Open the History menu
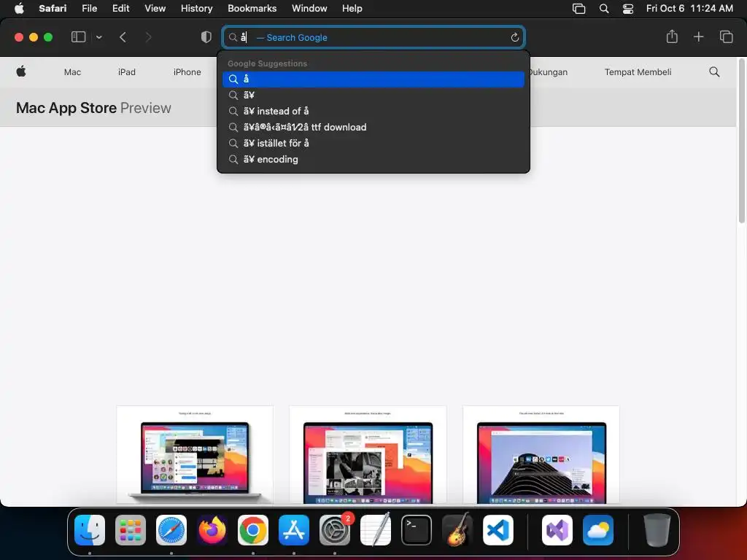 pyautogui.click(x=196, y=9)
